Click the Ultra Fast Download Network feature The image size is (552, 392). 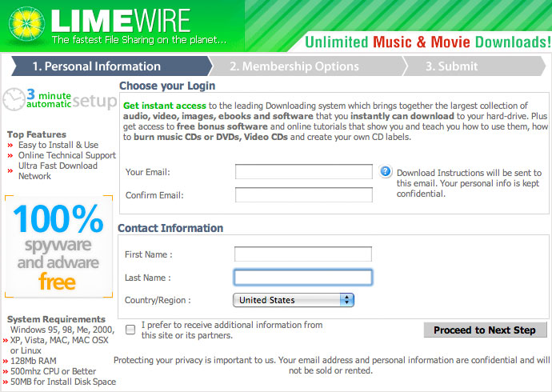coord(58,170)
